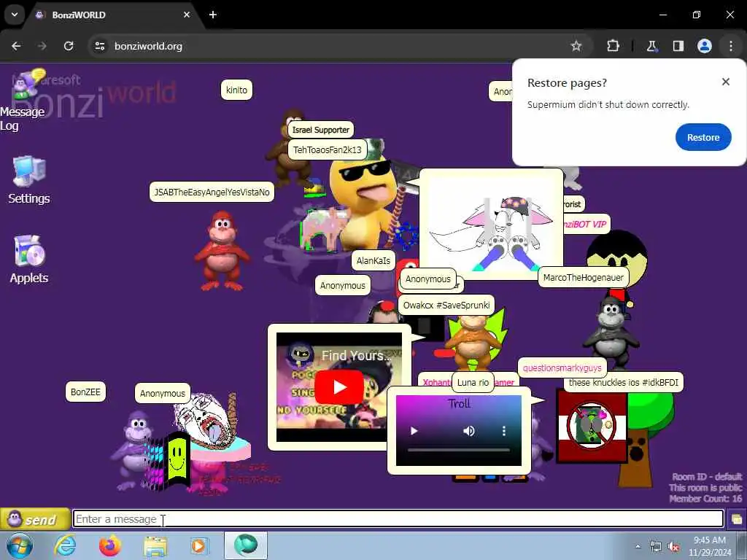Bookmark this page with the star icon
This screenshot has height=560, width=747.
tap(576, 46)
